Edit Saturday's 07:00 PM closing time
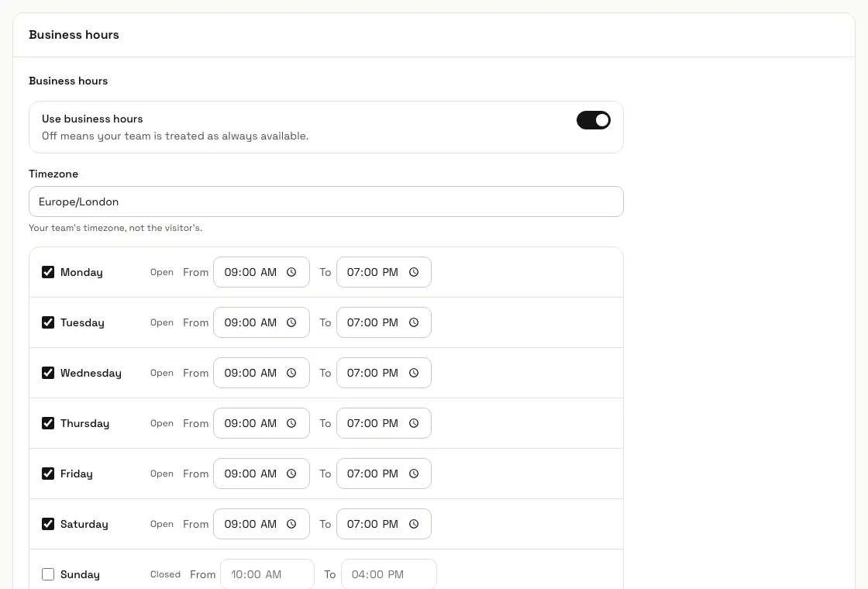Screen dimensions: 868x589 point(384,524)
